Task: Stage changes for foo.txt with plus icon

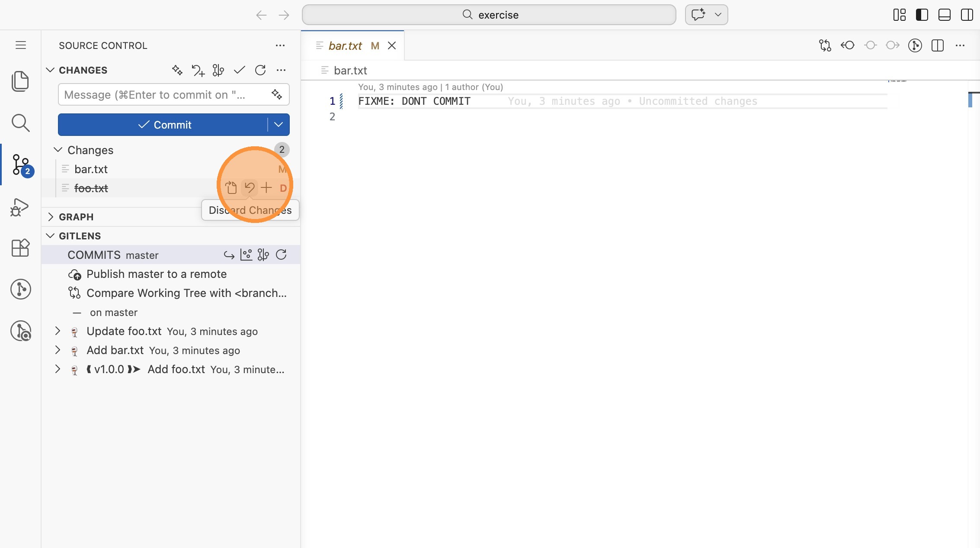Action: 266,188
